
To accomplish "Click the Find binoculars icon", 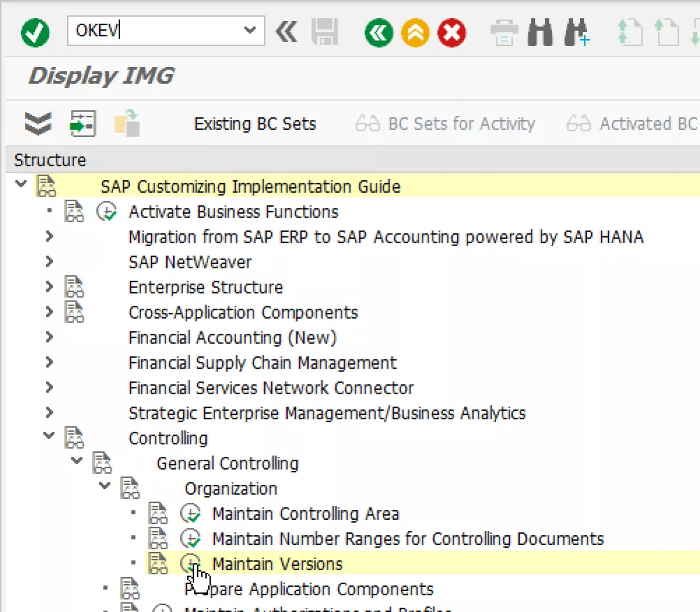I will [540, 32].
